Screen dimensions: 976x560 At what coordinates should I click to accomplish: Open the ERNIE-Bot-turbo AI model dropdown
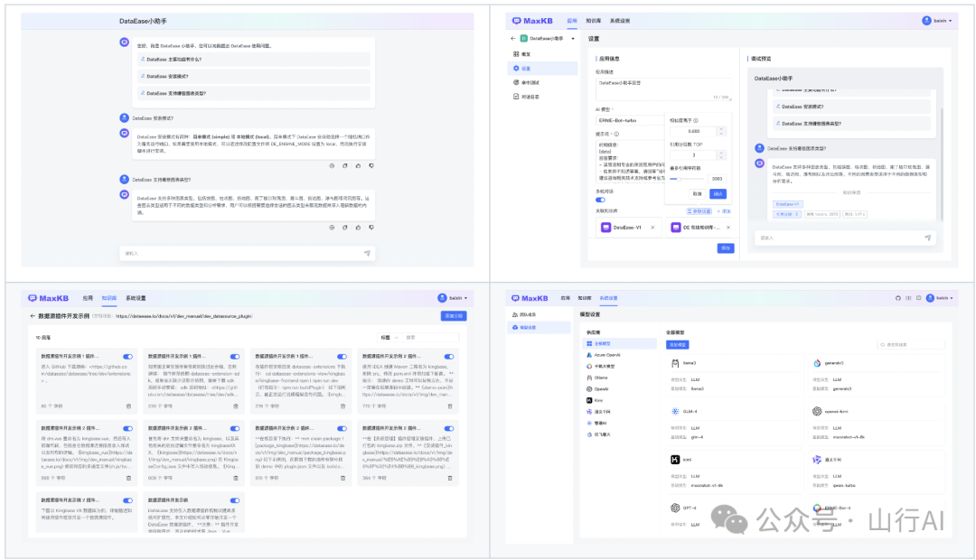[x=630, y=120]
